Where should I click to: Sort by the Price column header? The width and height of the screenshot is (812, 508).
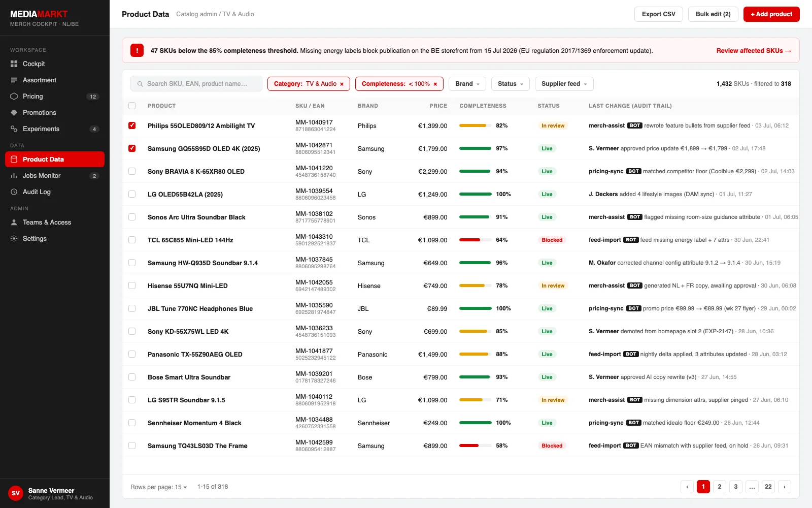click(x=438, y=106)
